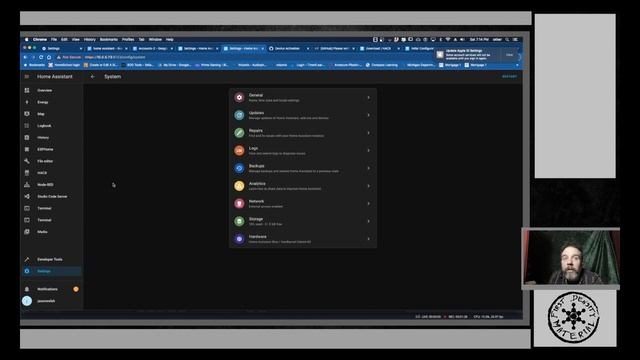Open the Settings item in sidebar

(x=52, y=271)
